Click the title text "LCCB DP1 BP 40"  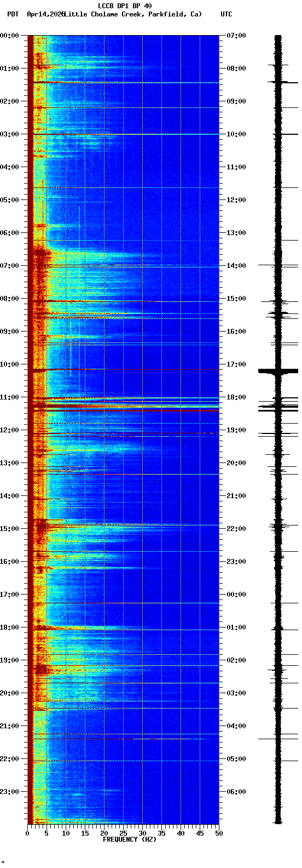[125, 6]
